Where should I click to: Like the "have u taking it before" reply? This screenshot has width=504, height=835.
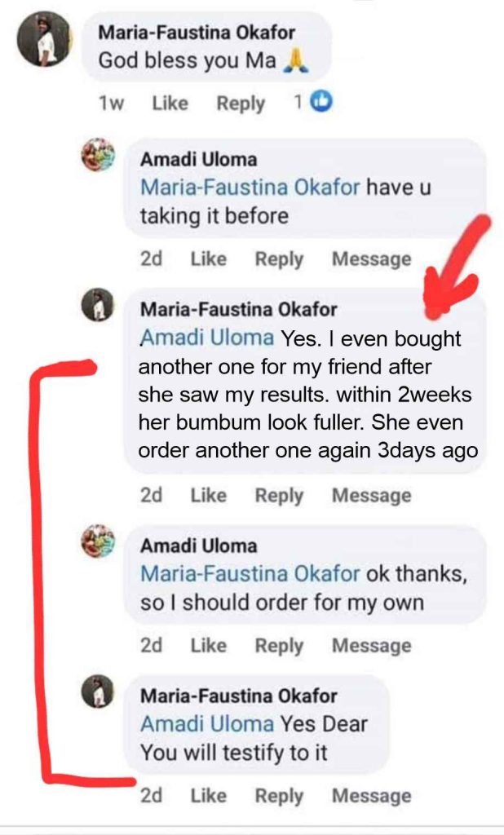point(208,259)
